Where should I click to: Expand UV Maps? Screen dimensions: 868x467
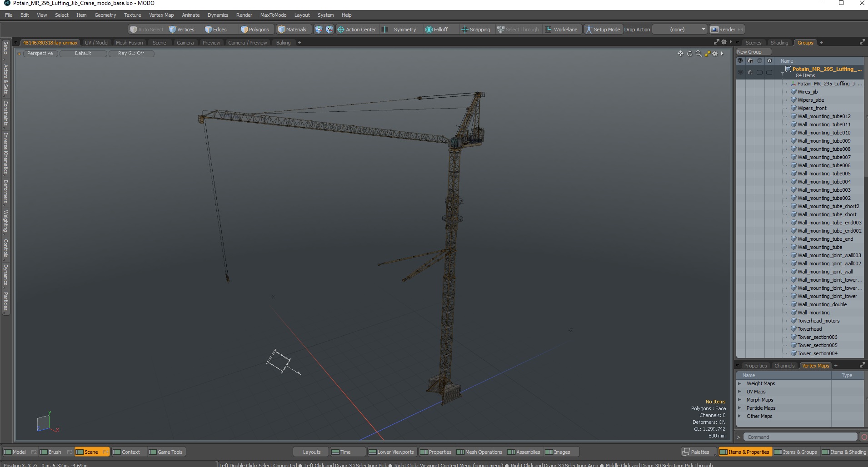739,392
